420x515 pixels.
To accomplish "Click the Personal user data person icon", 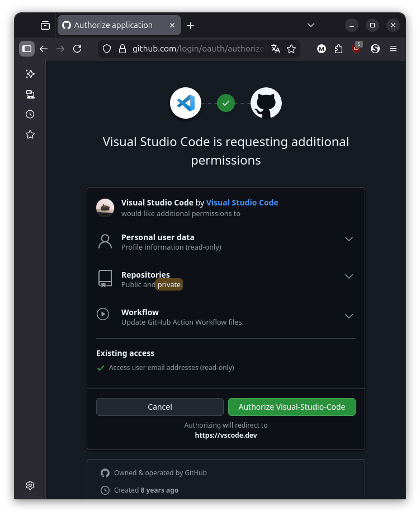I will click(105, 242).
